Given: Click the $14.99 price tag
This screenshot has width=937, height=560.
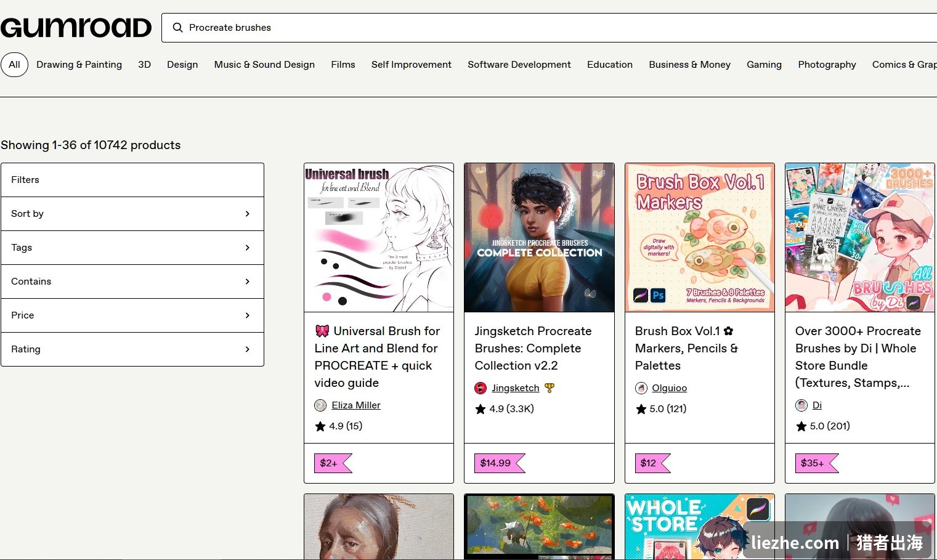Looking at the screenshot, I should click(x=500, y=463).
